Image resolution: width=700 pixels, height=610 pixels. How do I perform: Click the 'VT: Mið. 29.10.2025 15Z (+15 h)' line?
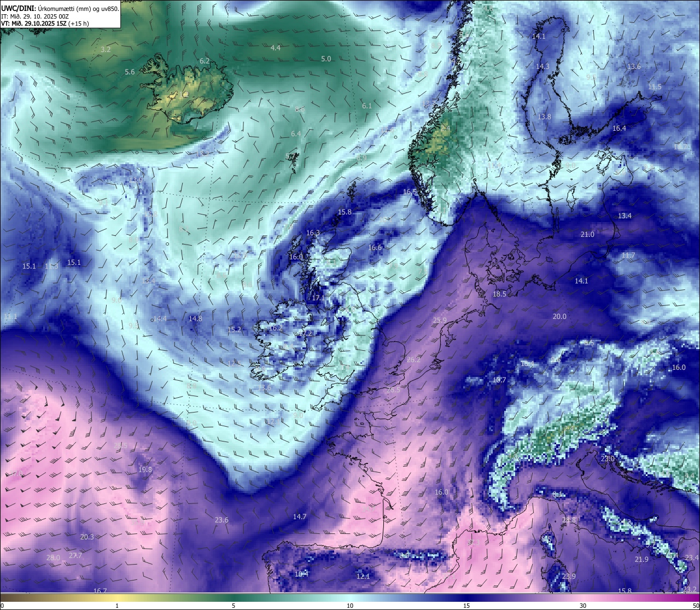tap(45, 24)
